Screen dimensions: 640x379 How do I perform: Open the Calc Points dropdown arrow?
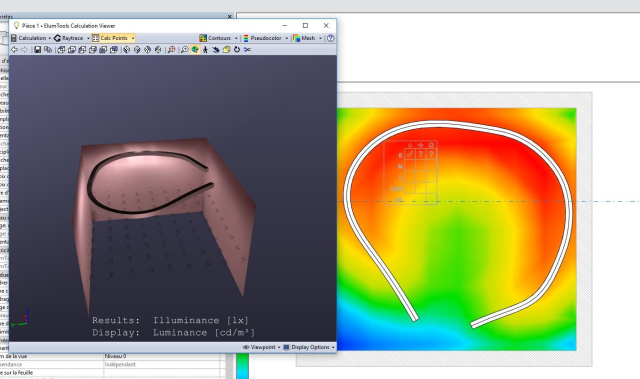(133, 38)
